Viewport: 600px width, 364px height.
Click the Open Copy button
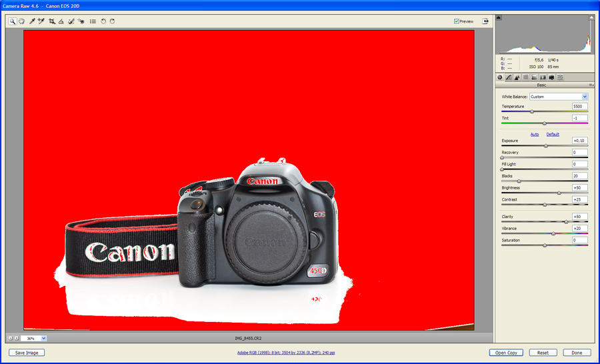coord(506,353)
